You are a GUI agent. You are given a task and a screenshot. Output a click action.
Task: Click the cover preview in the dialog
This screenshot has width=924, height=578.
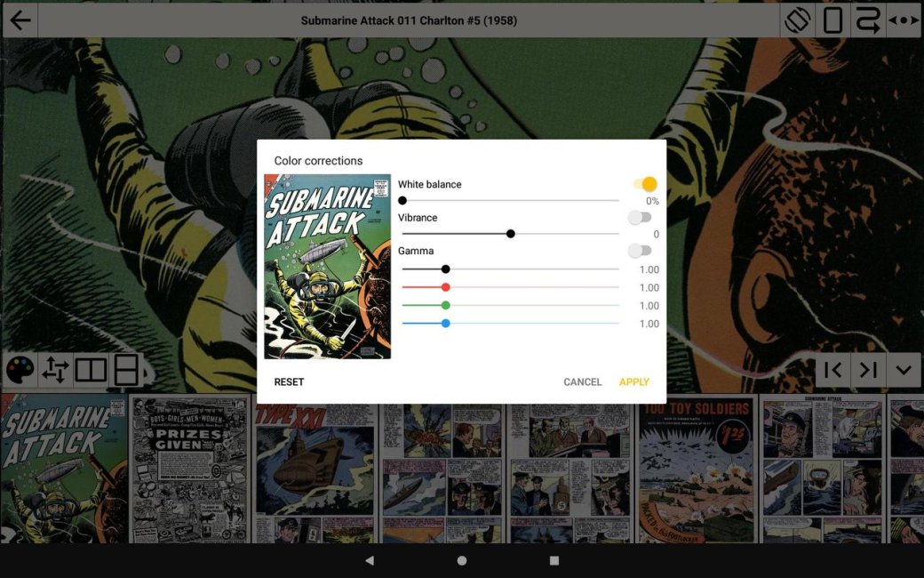pyautogui.click(x=328, y=267)
